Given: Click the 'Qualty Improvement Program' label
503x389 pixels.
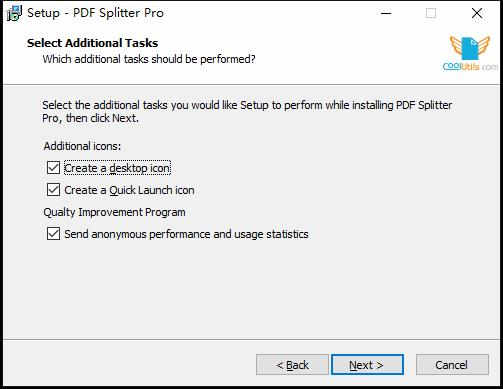Looking at the screenshot, I should point(114,212).
